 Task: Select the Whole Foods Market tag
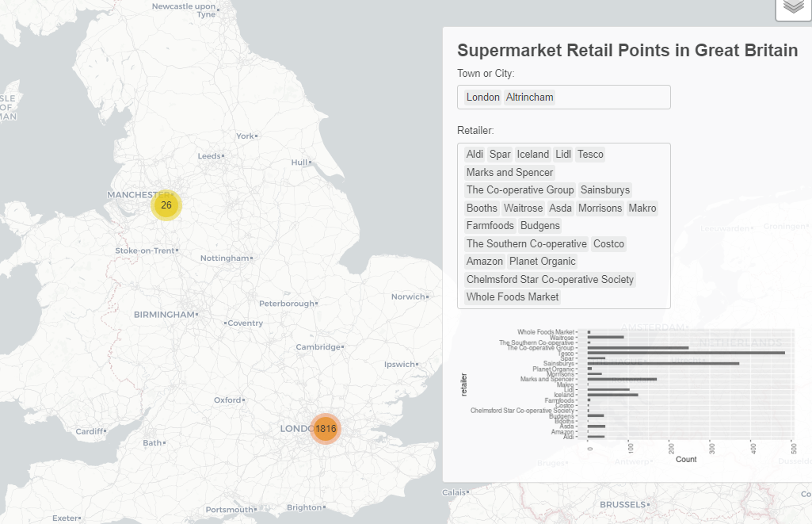[x=513, y=296]
